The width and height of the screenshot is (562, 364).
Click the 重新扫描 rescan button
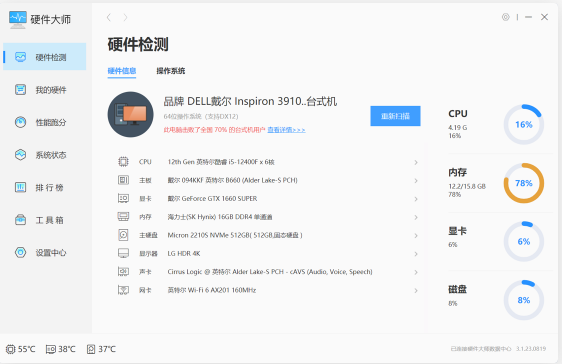395,116
